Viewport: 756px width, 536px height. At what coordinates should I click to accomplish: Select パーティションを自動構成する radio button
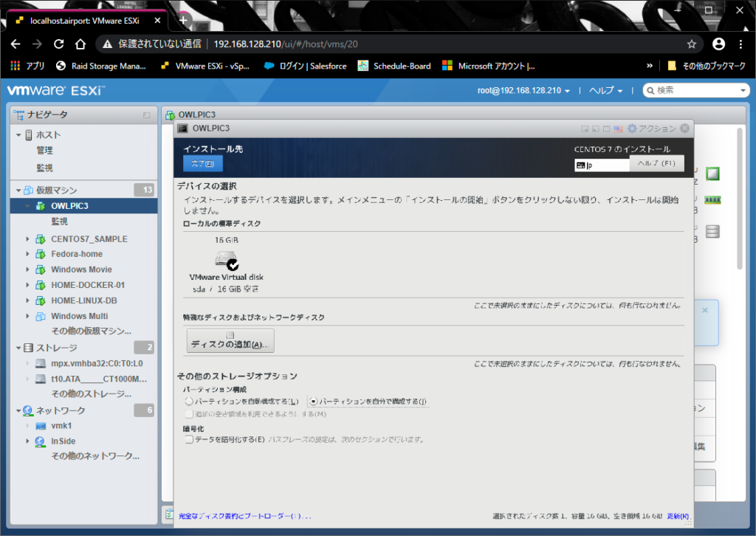[x=190, y=401]
